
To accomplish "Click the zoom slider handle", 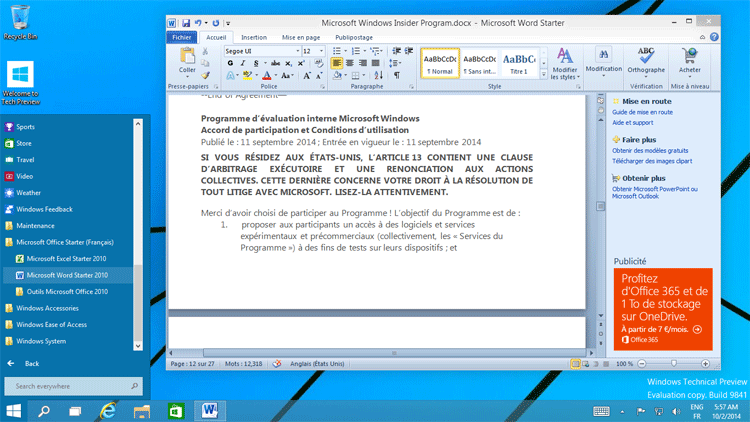I will [x=673, y=364].
